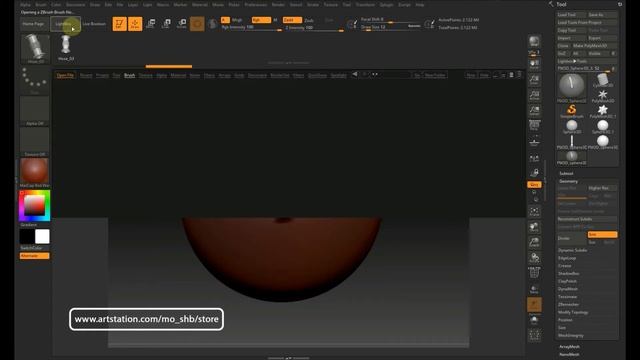Screen dimensions: 640x360
Task: Open the Preferences menu in menu bar
Action: click(256, 5)
